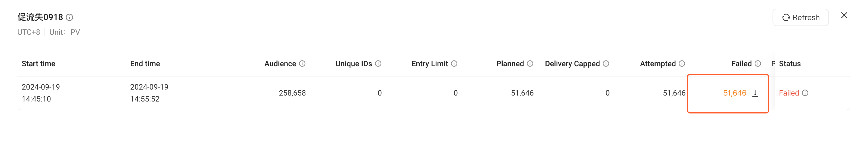Open the Audience column info tooltip icon
Screen dimensions: 868x152
(302, 64)
